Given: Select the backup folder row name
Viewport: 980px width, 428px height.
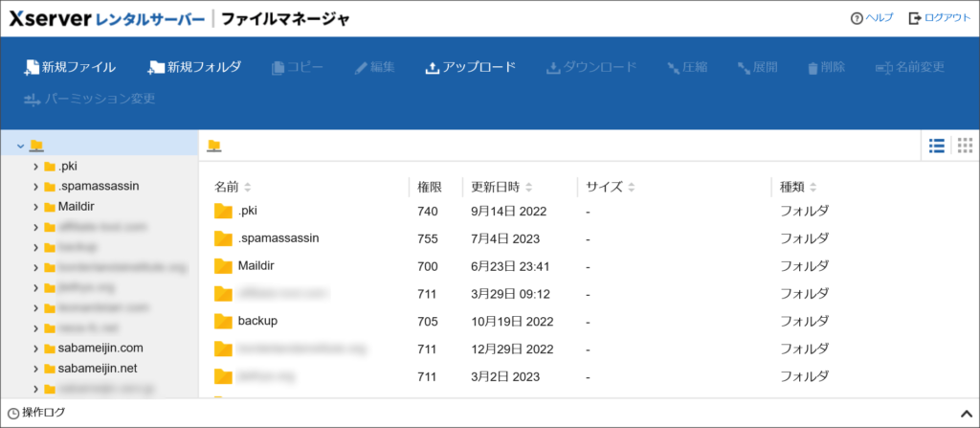Looking at the screenshot, I should tap(257, 321).
